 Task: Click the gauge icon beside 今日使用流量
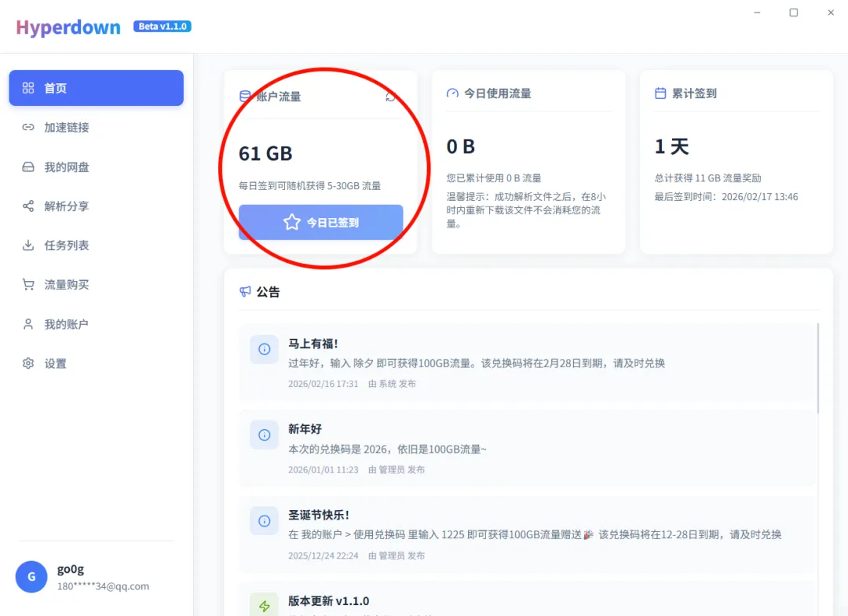[x=452, y=93]
